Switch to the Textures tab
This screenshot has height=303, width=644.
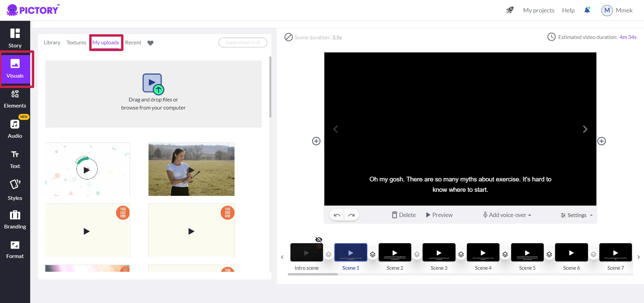(76, 43)
